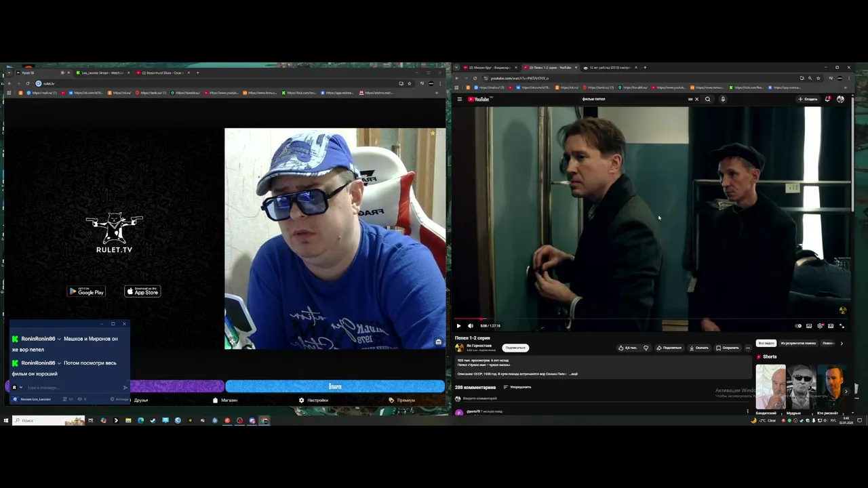868x488 pixels.
Task: Go to YouTube home via logo
Action: tap(479, 99)
